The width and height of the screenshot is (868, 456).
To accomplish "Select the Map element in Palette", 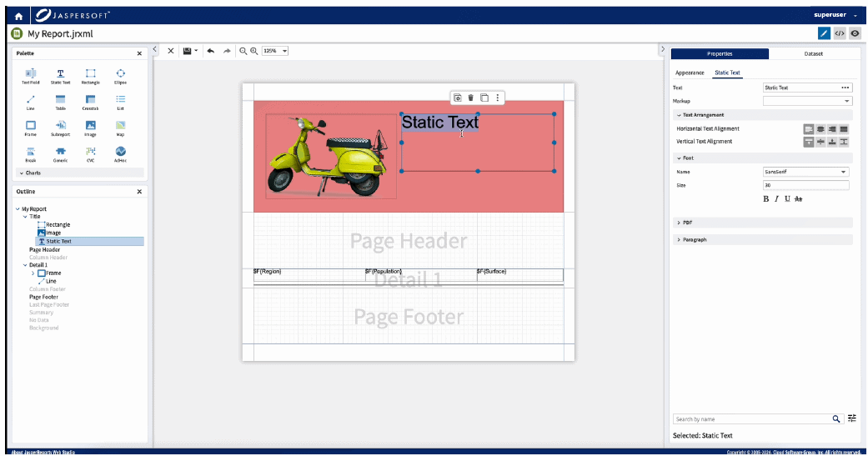I will click(x=121, y=128).
